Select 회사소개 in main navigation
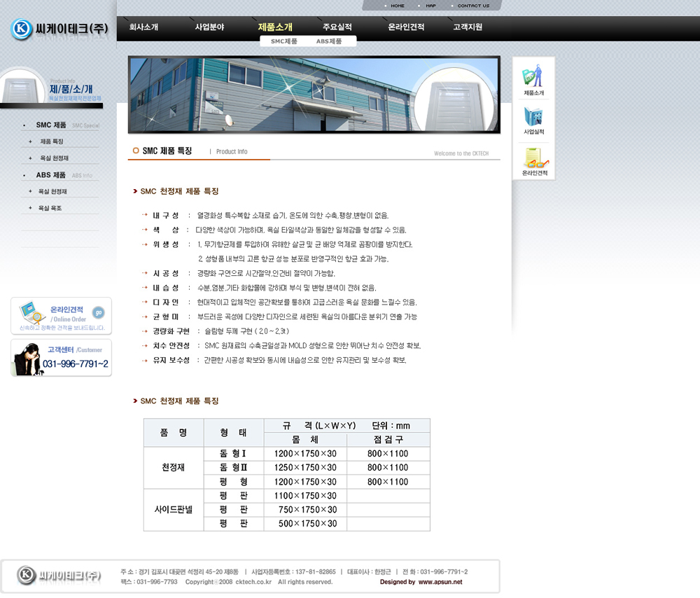 pyautogui.click(x=143, y=27)
